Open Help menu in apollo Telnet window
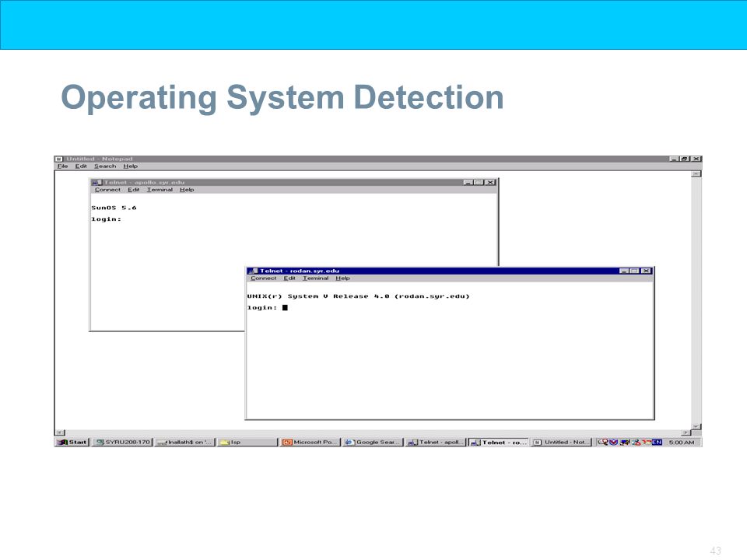 click(187, 190)
